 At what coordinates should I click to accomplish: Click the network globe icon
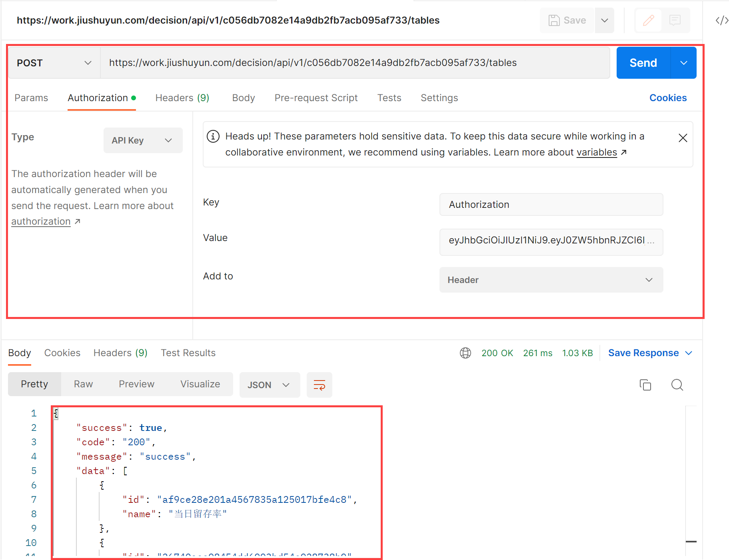click(x=465, y=353)
